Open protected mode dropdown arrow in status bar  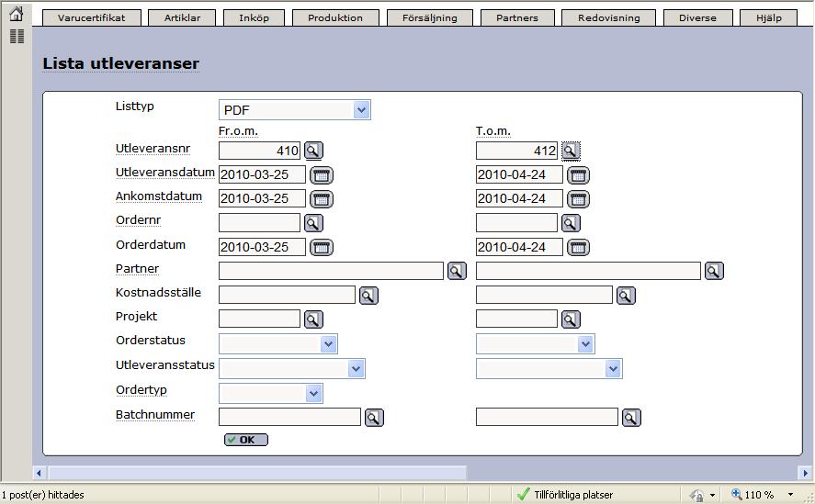point(712,495)
